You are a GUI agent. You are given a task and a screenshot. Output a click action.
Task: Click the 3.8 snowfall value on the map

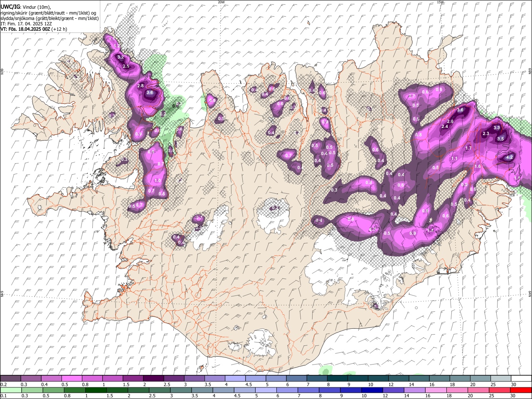click(x=150, y=93)
